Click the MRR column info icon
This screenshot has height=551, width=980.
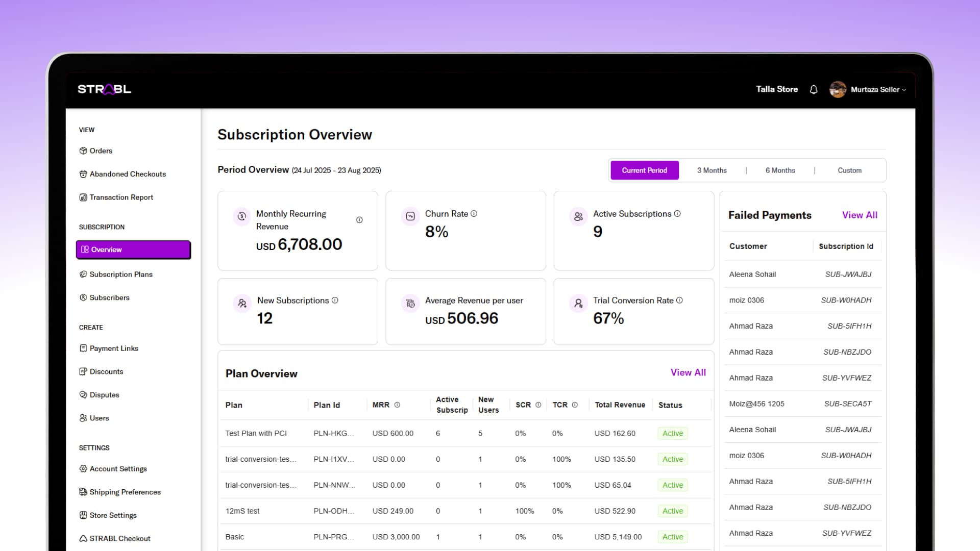click(x=397, y=405)
